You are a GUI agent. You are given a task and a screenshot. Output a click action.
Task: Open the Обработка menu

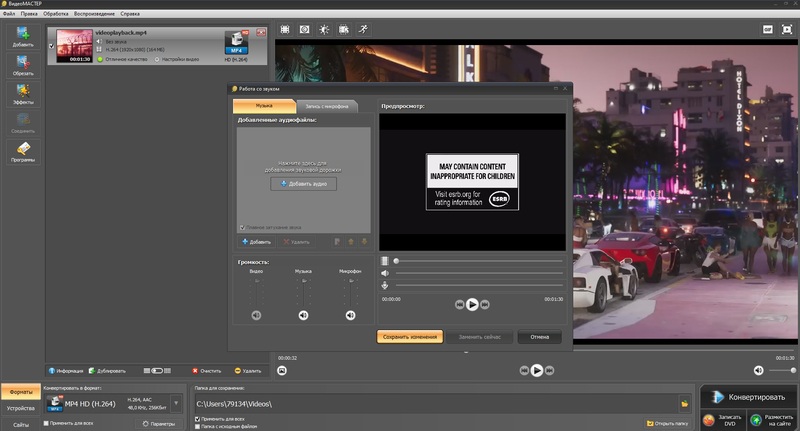tap(56, 14)
